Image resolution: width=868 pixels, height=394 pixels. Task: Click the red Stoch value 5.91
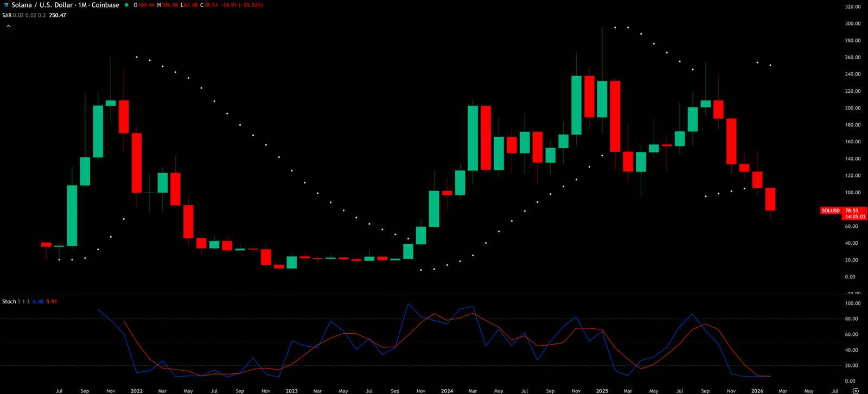point(52,301)
